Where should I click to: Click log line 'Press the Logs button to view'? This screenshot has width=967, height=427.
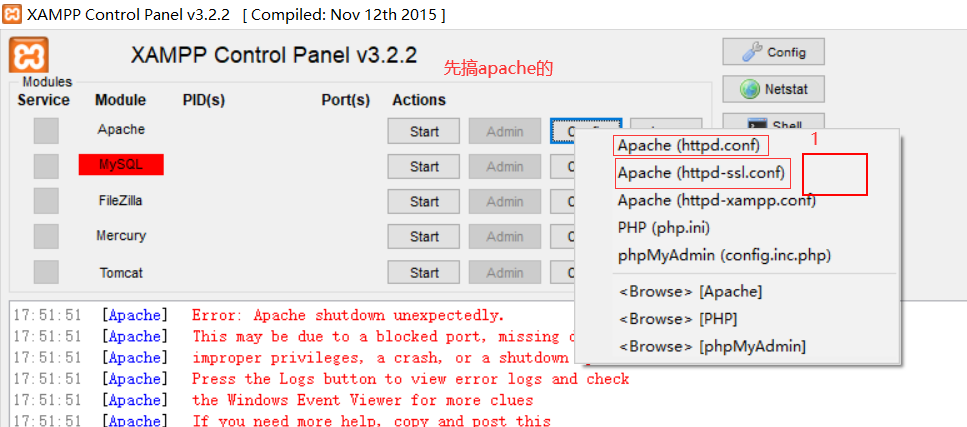[x=410, y=379]
